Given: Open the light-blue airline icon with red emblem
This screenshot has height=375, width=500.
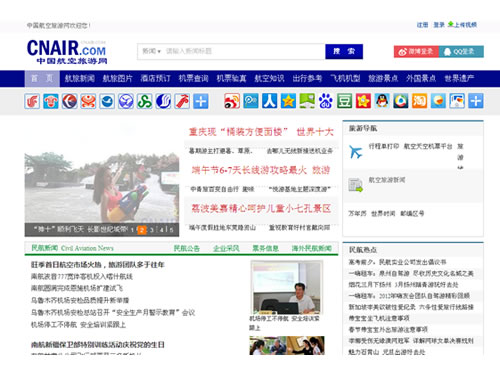Looking at the screenshot, I should (x=51, y=101).
